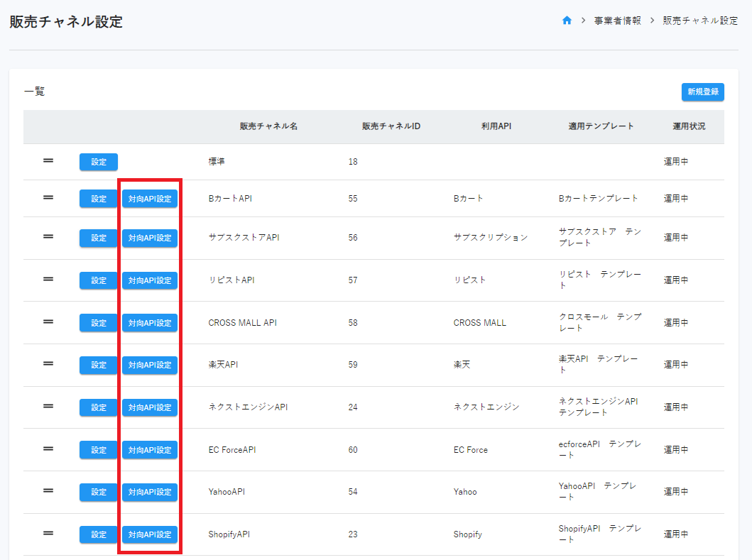This screenshot has width=752, height=560.
Task: Click the drag handle for リピストAPI row
Action: 48,279
